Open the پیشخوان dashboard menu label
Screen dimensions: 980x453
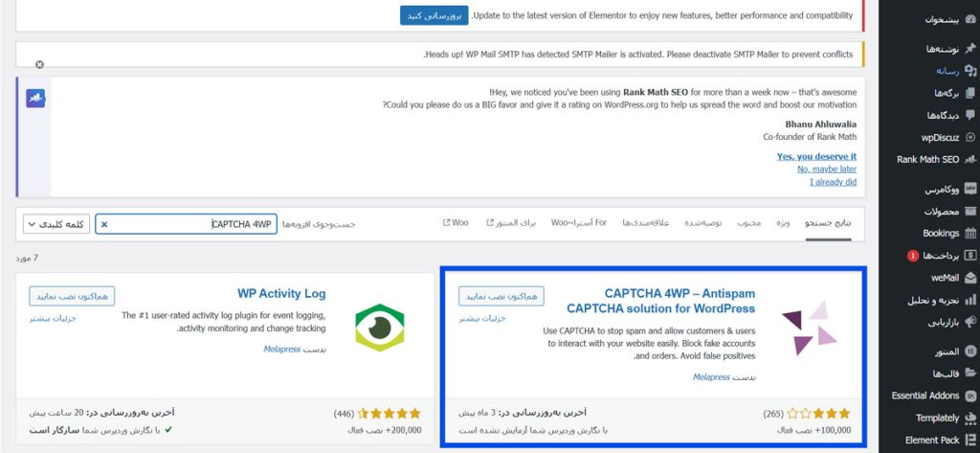[x=942, y=19]
